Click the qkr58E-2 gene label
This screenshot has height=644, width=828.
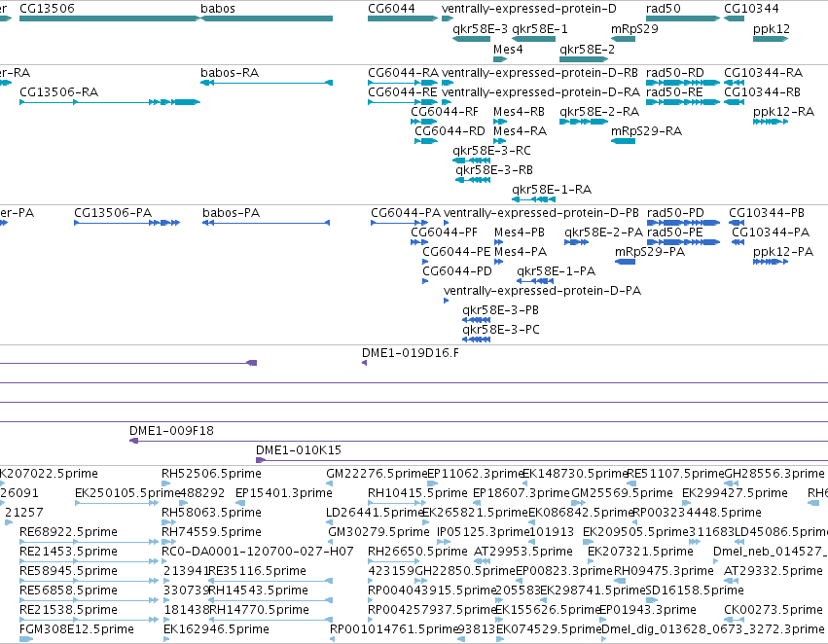pos(587,49)
